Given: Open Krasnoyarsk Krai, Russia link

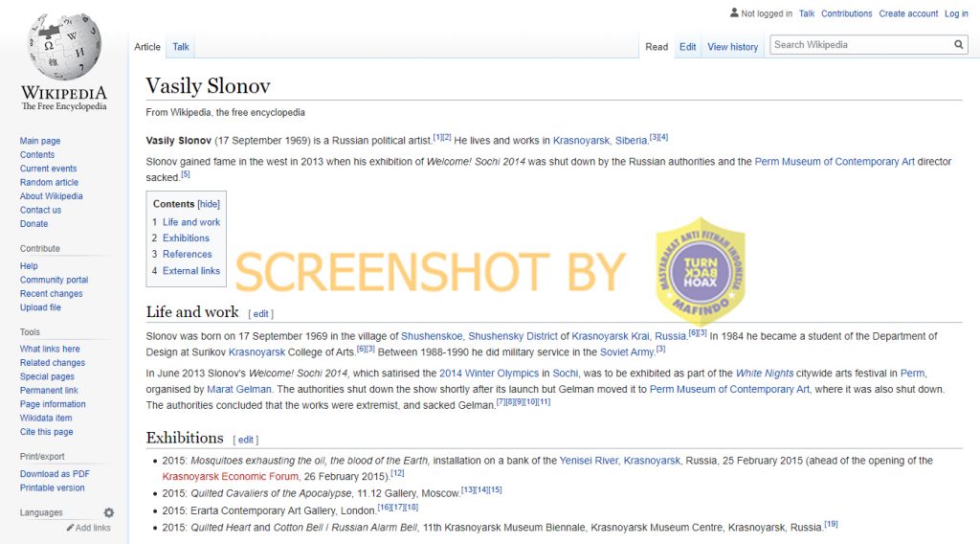Looking at the screenshot, I should pyautogui.click(x=630, y=336).
